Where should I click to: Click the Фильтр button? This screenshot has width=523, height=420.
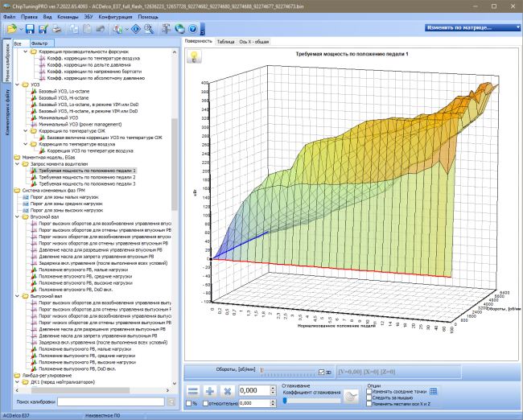(42, 43)
